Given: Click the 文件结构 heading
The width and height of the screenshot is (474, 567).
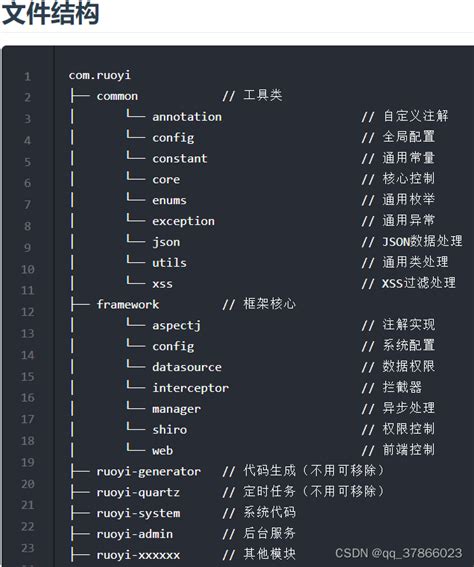Looking at the screenshot, I should (x=50, y=13).
